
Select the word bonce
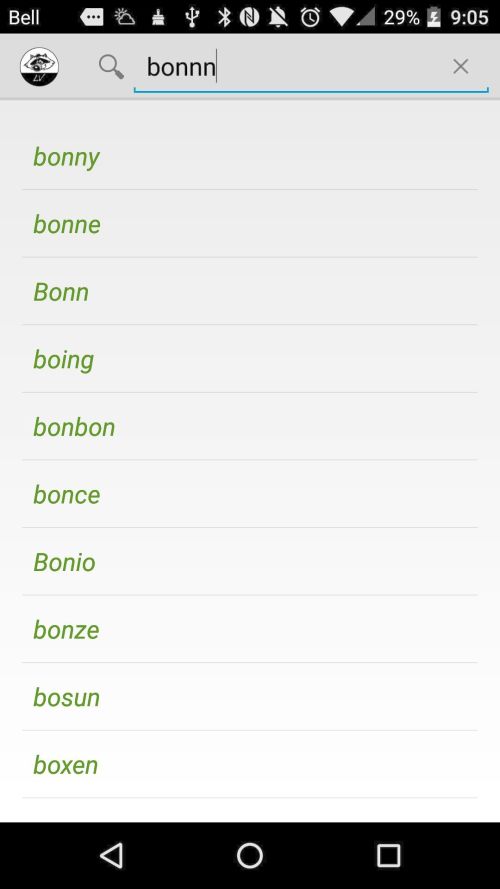[x=249, y=494]
